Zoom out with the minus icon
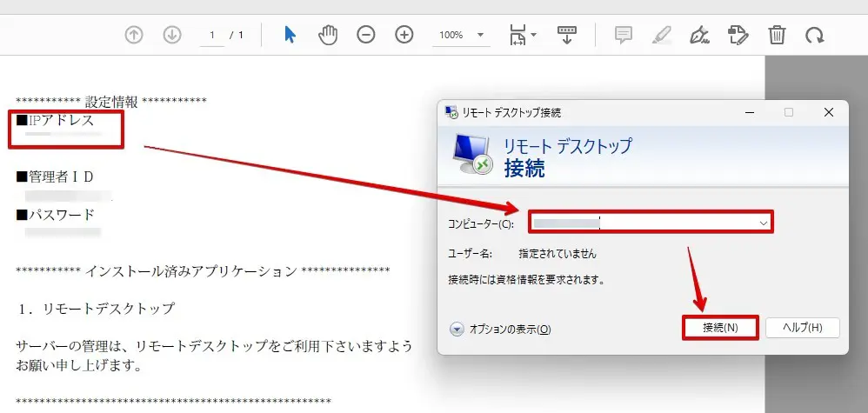Viewport: 868px width, 413px height. [366, 35]
